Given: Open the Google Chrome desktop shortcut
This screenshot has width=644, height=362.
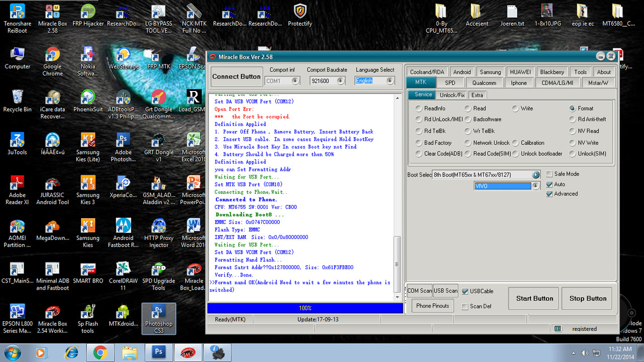Looking at the screenshot, I should 52,61.
